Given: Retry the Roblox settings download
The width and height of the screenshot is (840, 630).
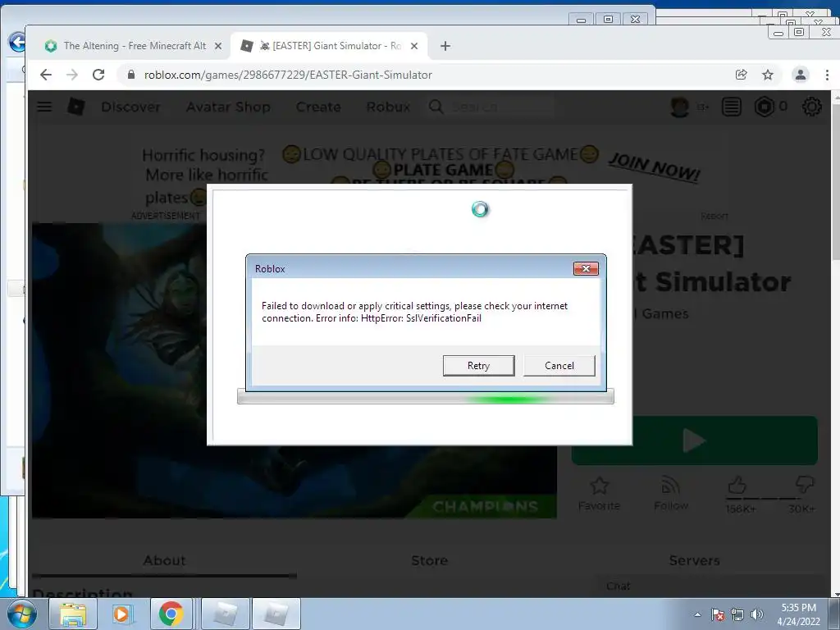Looking at the screenshot, I should 478,365.
